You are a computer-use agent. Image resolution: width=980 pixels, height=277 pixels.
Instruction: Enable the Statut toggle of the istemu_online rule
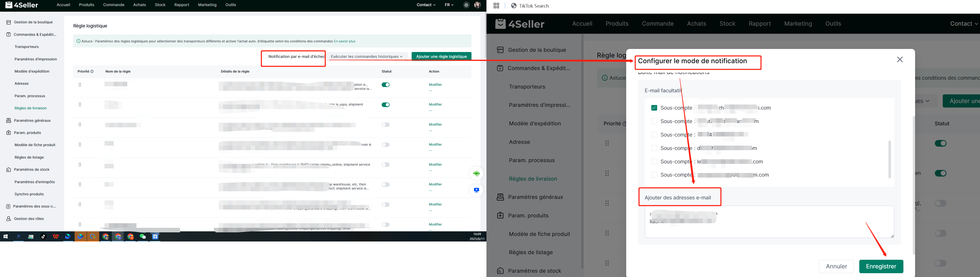(x=386, y=165)
